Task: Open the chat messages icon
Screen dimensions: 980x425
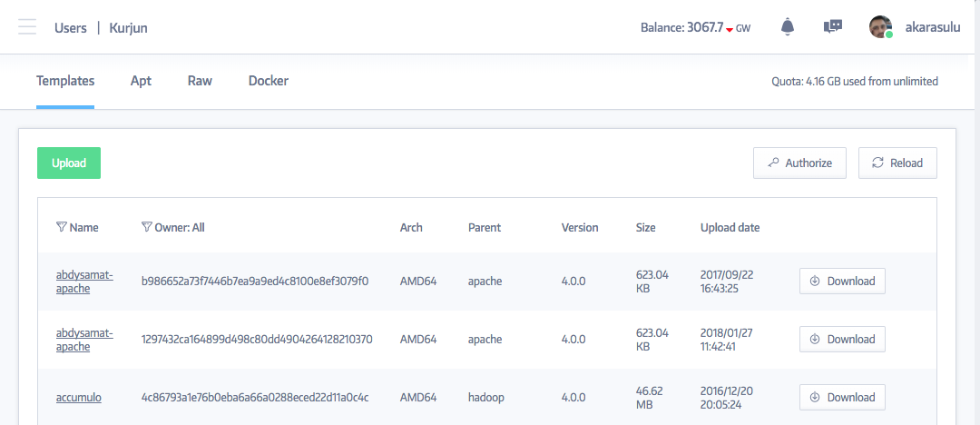Action: tap(832, 27)
